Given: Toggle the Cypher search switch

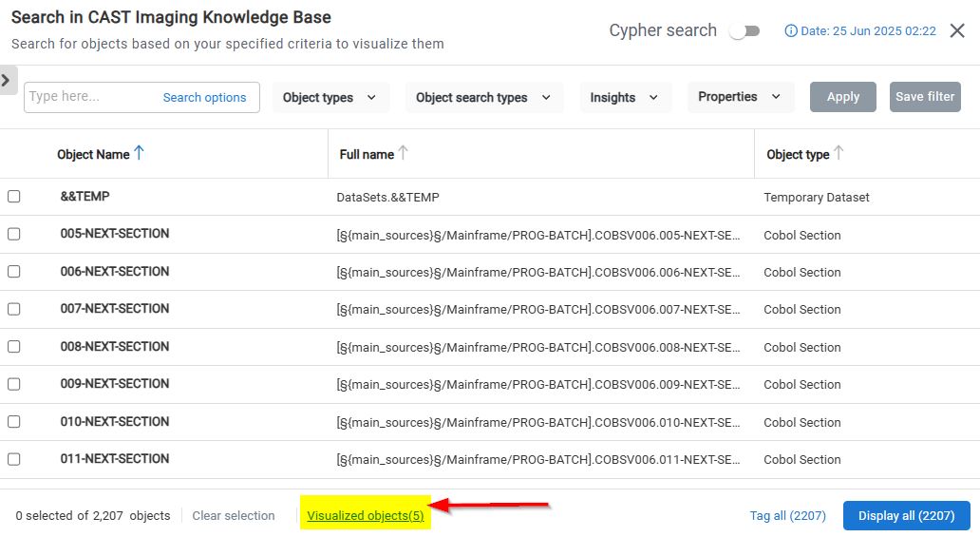Looking at the screenshot, I should pos(744,31).
